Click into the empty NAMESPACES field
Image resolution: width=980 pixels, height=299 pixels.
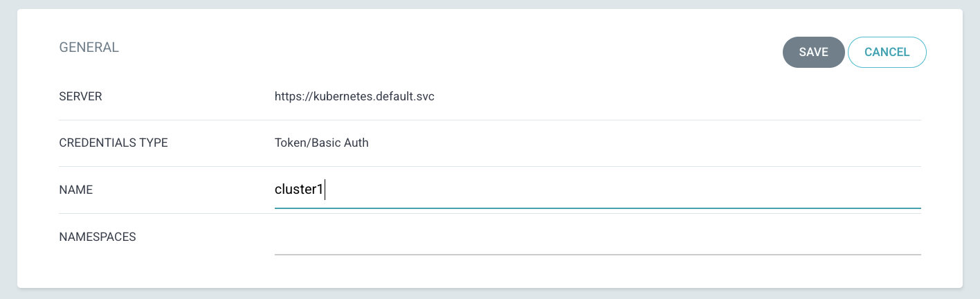[597, 238]
